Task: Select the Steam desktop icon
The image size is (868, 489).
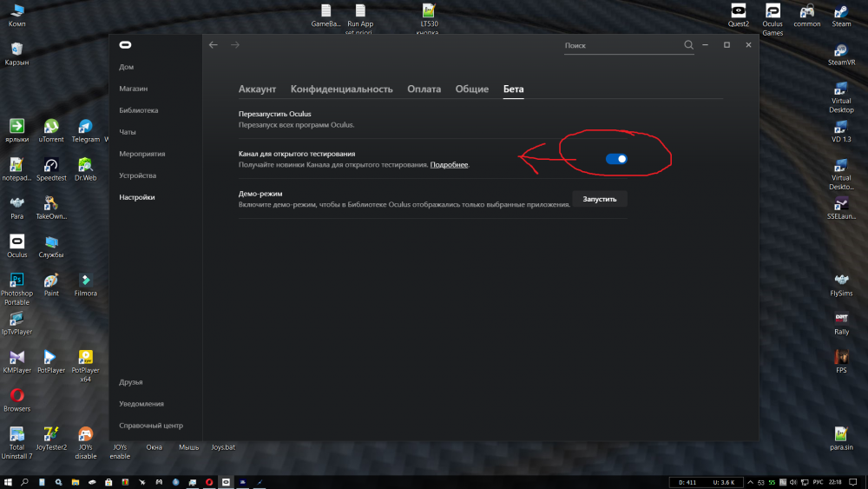Action: pyautogui.click(x=841, y=15)
